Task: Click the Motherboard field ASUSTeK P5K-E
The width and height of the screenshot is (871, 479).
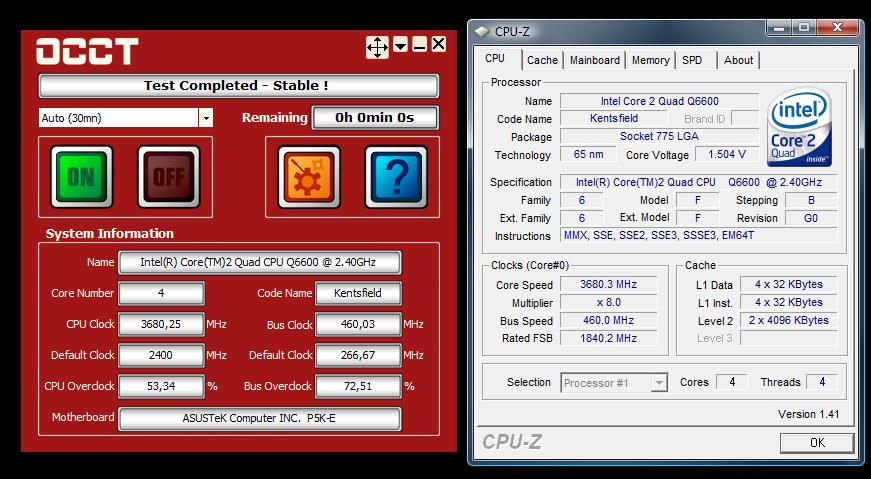Action: click(259, 419)
